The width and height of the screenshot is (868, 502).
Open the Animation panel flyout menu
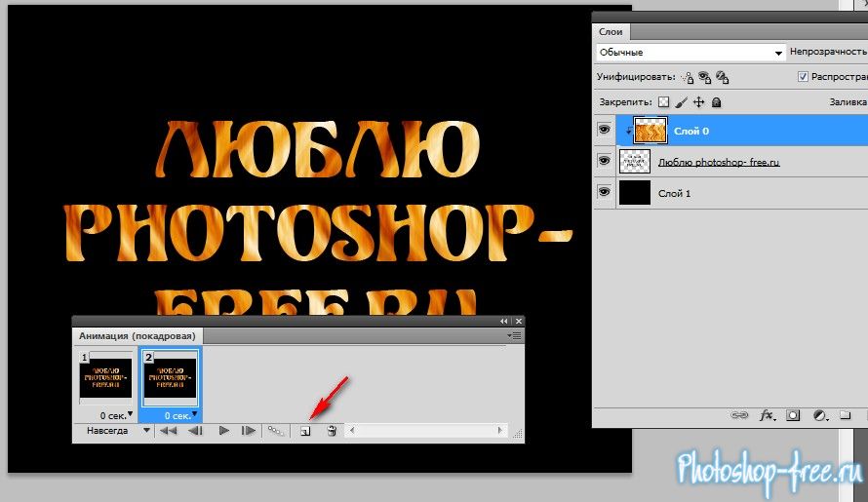(515, 335)
